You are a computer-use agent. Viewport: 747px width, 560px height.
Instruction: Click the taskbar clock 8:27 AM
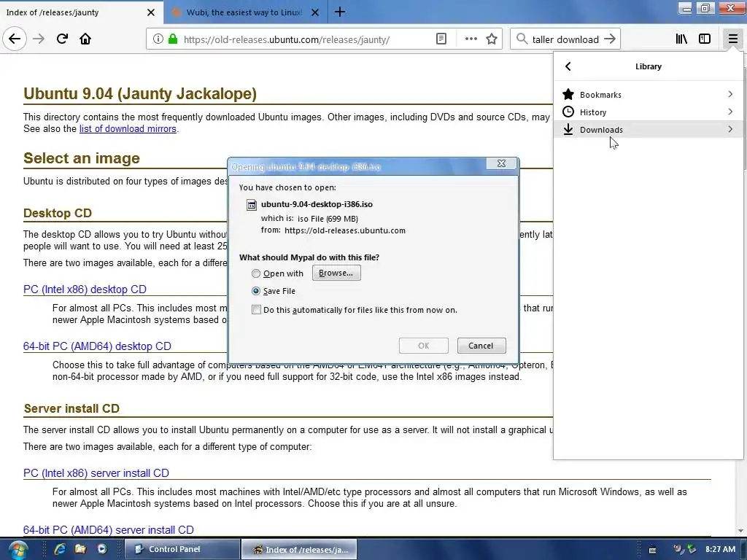720,549
